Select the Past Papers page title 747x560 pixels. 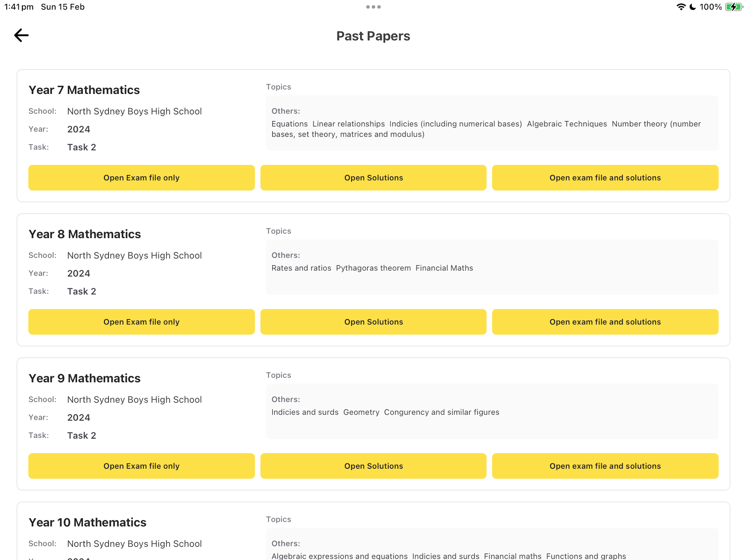click(x=373, y=36)
